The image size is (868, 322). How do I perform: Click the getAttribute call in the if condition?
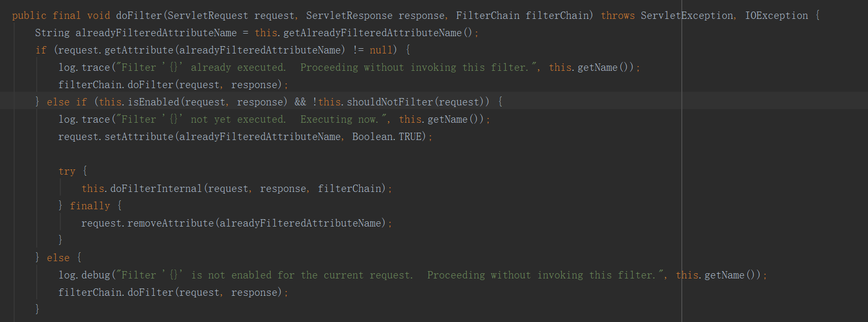click(x=139, y=50)
